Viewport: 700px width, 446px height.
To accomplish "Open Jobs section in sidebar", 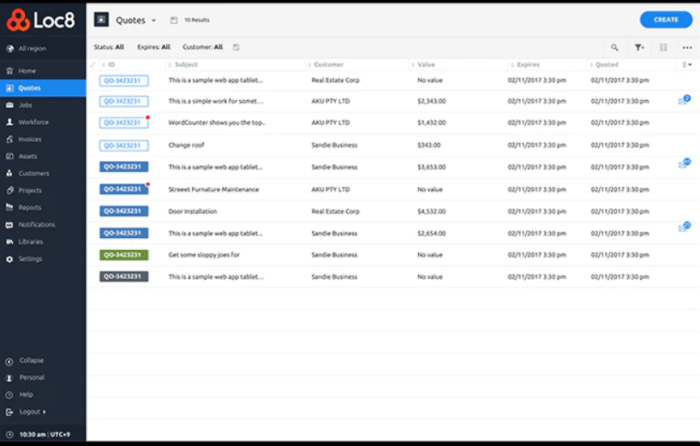I will click(x=25, y=105).
